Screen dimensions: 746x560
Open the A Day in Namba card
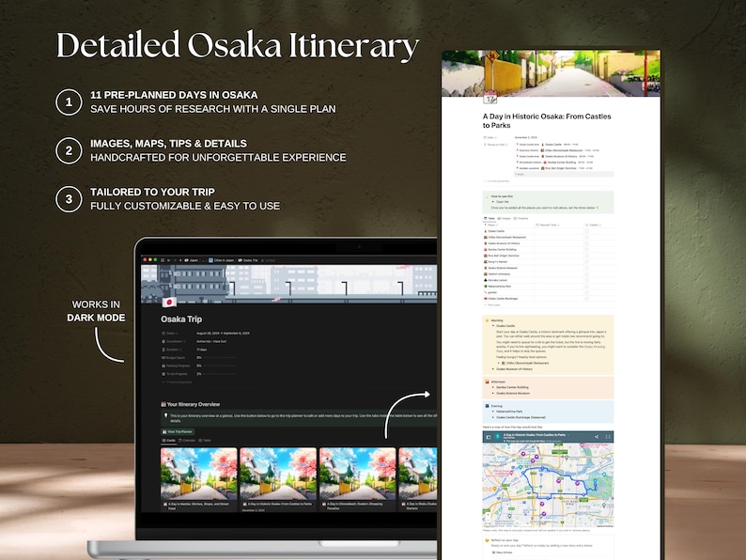tap(199, 479)
